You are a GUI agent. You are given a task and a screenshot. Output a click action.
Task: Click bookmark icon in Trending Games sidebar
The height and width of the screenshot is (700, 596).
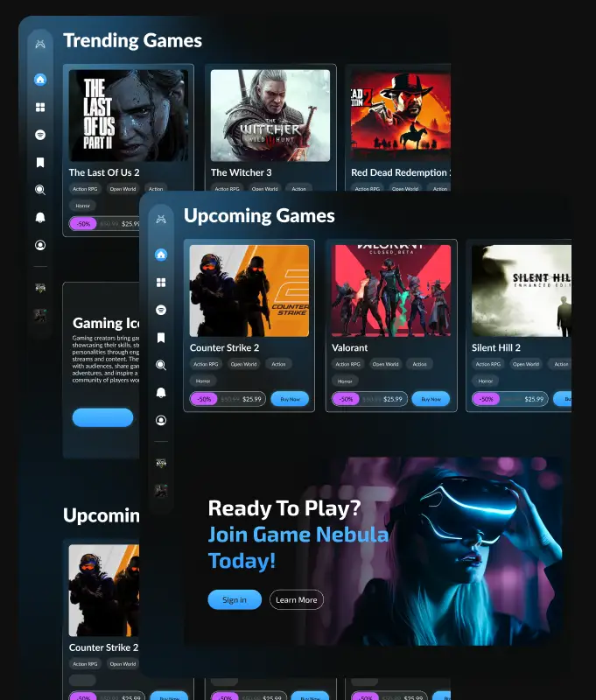pos(40,163)
